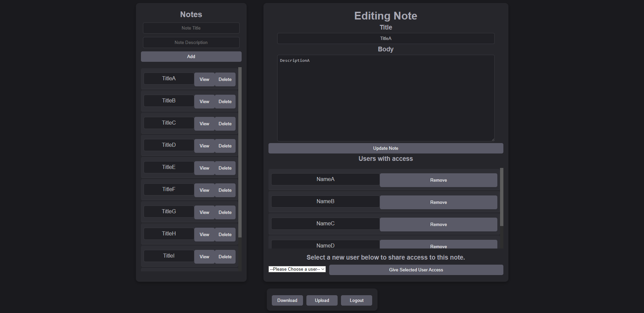The height and width of the screenshot is (313, 644).
Task: Click the Upload button
Action: pos(322,300)
